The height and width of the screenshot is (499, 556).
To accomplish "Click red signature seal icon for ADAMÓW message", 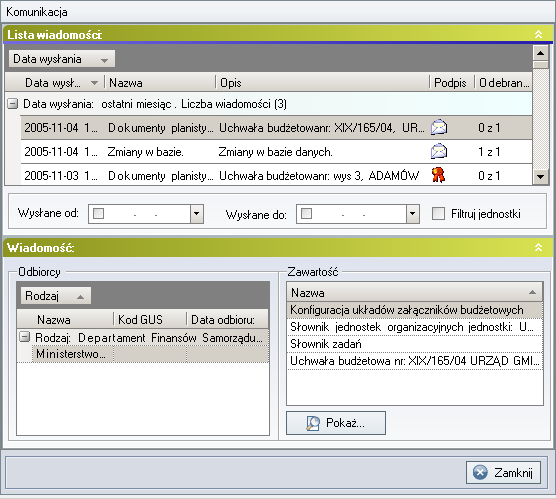I will pyautogui.click(x=439, y=175).
